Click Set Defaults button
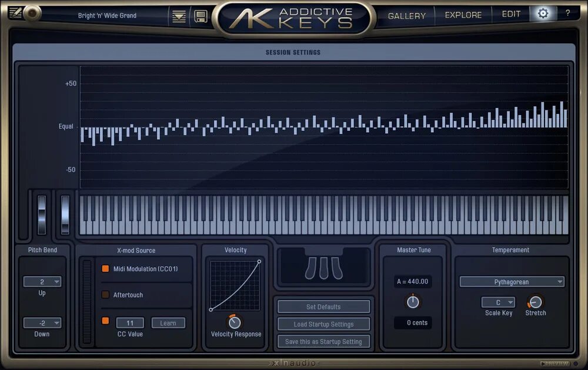 click(323, 307)
